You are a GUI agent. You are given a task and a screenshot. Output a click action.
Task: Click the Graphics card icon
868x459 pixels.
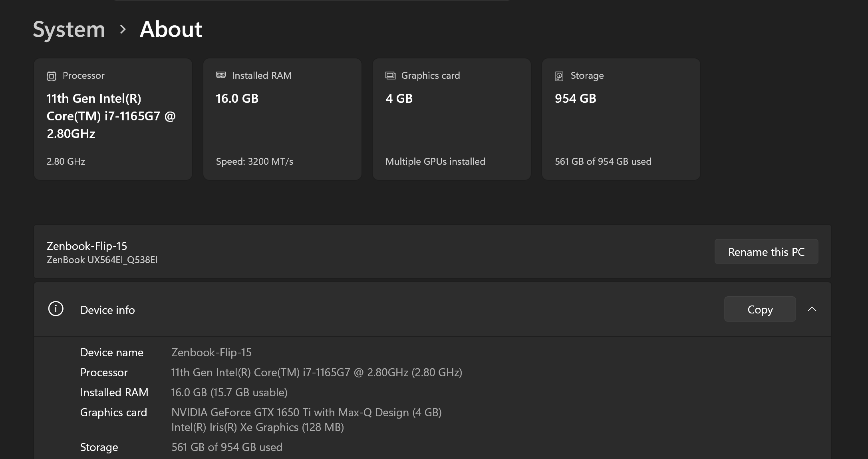tap(390, 76)
